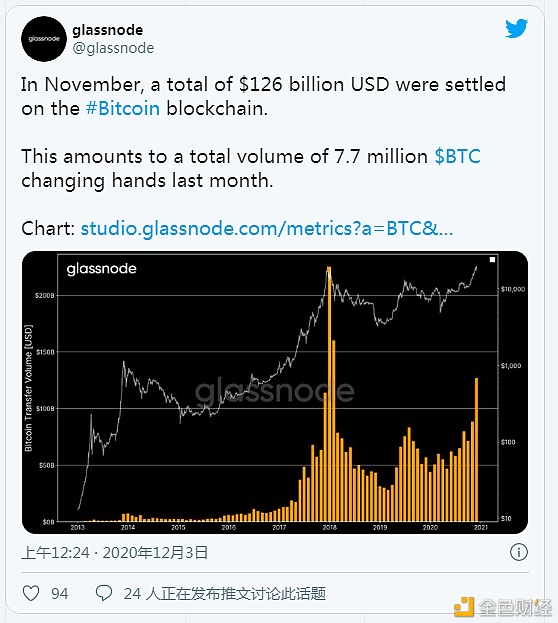Click the 94 likes count

(60, 594)
